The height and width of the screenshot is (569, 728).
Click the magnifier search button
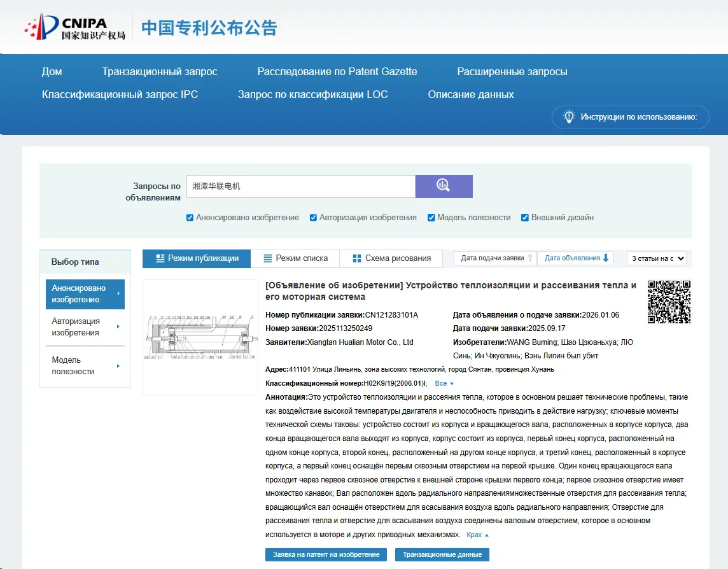(x=444, y=186)
